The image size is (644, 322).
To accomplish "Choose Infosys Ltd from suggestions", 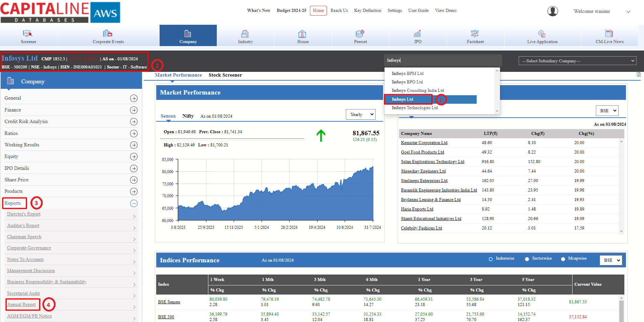I will pyautogui.click(x=430, y=99).
